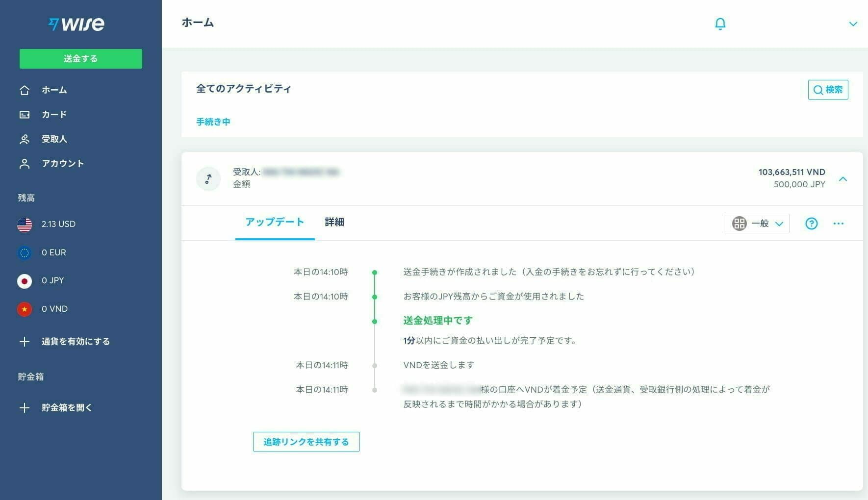Click the 全てのアクティビティ heading

(244, 89)
